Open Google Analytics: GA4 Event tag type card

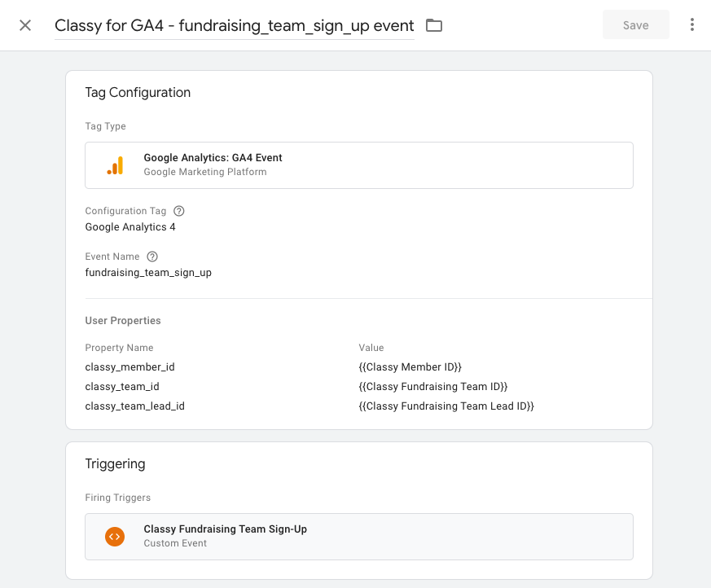(359, 165)
